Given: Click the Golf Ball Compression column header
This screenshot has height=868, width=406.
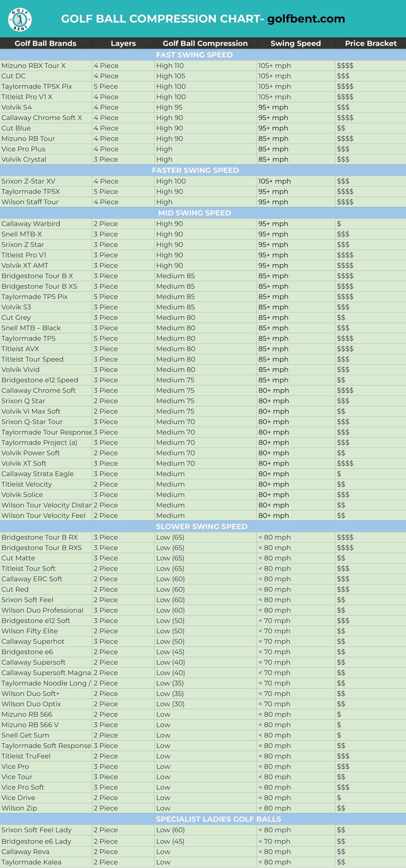Looking at the screenshot, I should point(205,44).
